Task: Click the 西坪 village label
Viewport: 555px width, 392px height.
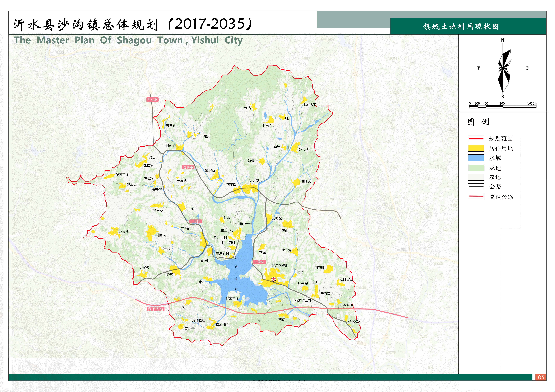Action: coord(277,146)
